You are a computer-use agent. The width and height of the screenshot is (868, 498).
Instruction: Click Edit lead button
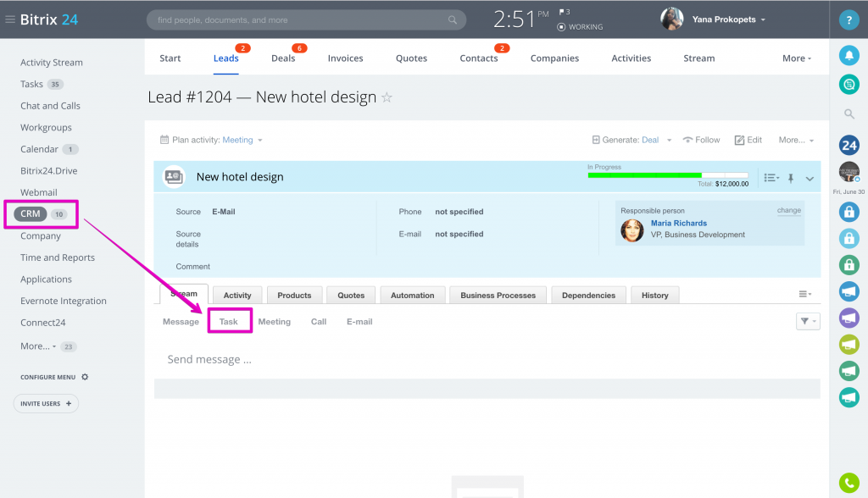point(748,140)
